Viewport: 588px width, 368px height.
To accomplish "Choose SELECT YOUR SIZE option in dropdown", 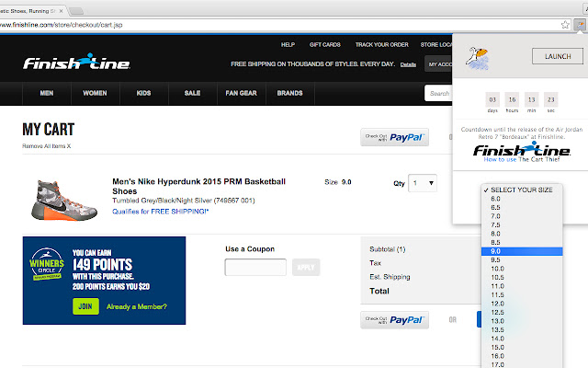I will point(522,190).
